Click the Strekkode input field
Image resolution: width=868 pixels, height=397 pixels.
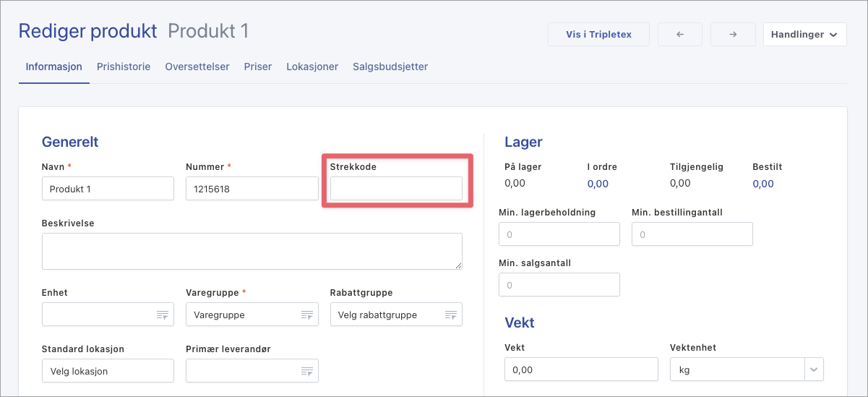396,189
